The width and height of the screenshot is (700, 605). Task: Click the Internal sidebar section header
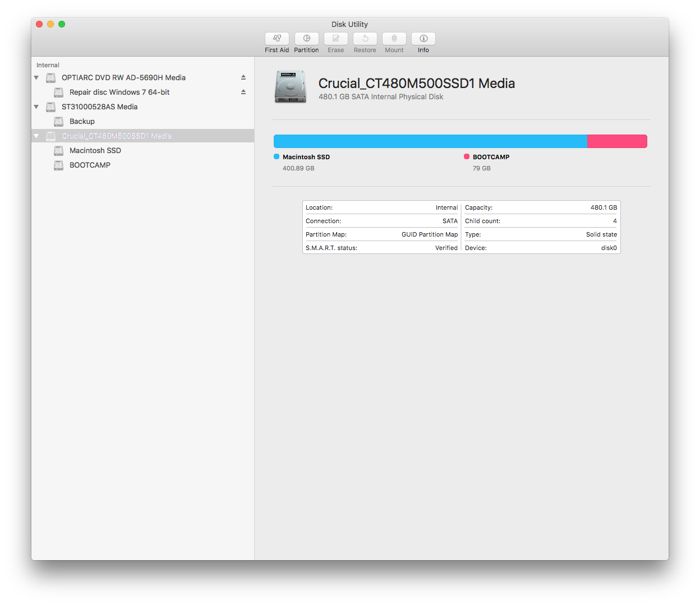48,65
